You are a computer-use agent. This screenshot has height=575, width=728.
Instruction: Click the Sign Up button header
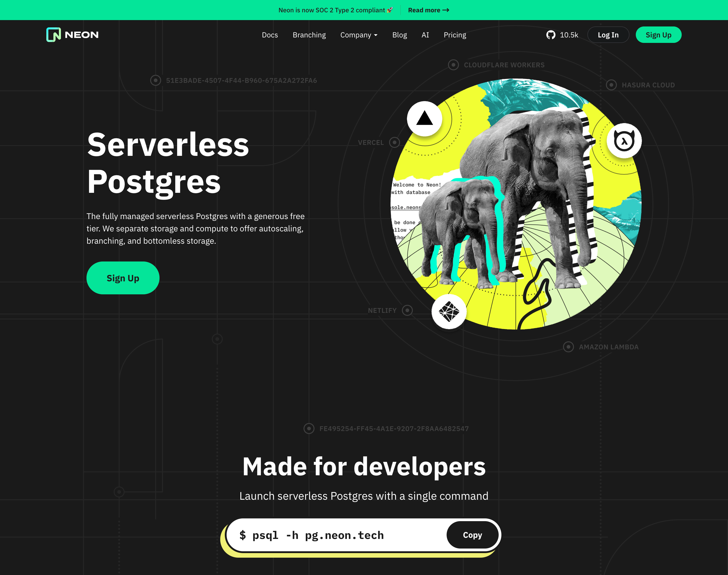(658, 34)
